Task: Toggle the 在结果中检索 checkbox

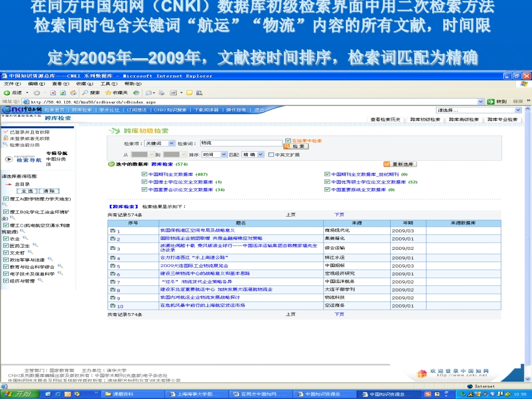Action: pos(288,140)
